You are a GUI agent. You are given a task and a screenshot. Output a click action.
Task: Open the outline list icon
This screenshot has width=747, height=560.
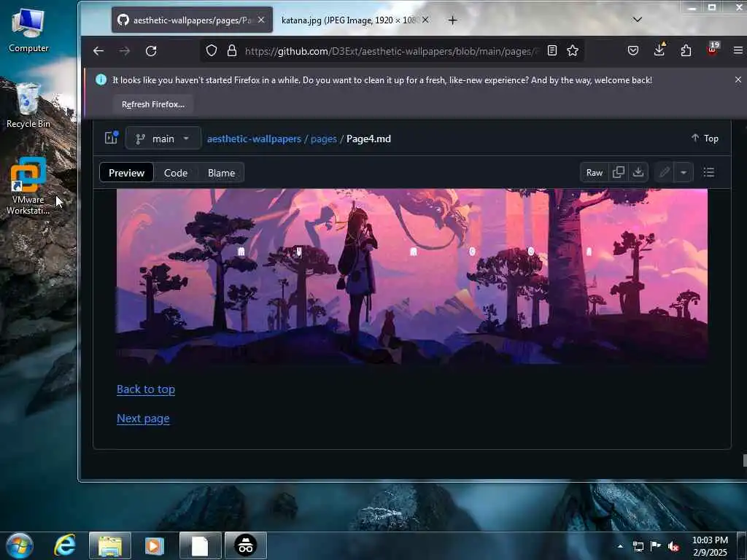point(709,172)
